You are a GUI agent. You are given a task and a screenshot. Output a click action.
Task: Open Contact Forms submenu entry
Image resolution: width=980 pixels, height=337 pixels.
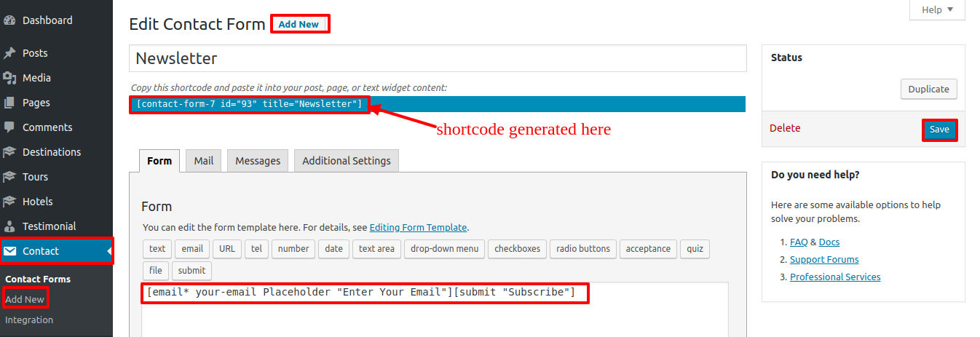[38, 279]
